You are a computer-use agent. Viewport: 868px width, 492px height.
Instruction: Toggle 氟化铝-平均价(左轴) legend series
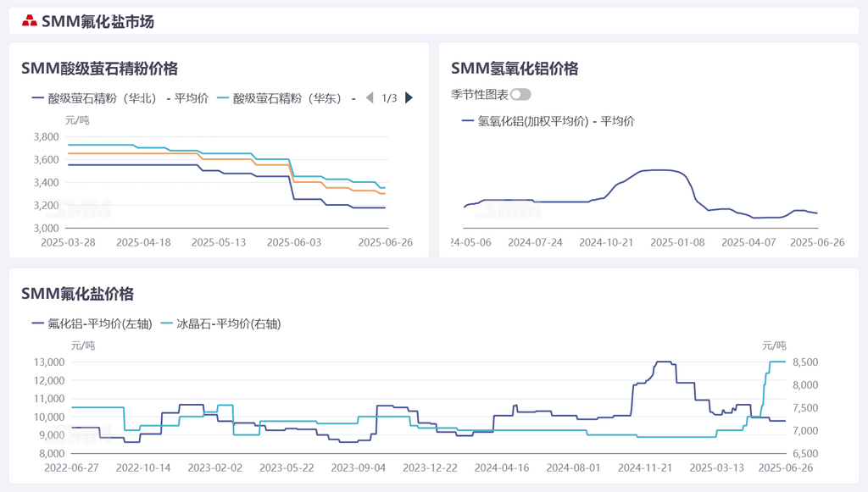pos(92,324)
